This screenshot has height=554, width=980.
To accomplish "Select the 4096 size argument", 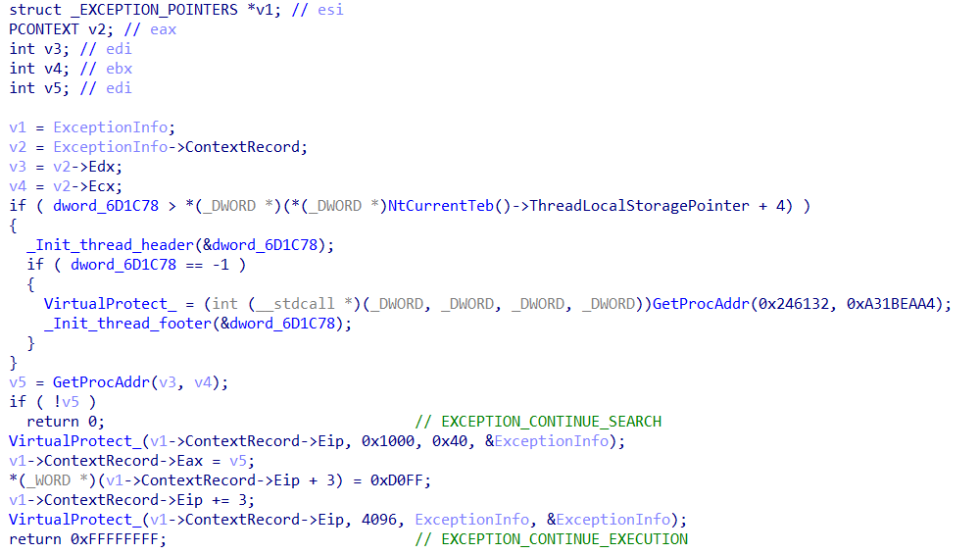I will pyautogui.click(x=379, y=520).
